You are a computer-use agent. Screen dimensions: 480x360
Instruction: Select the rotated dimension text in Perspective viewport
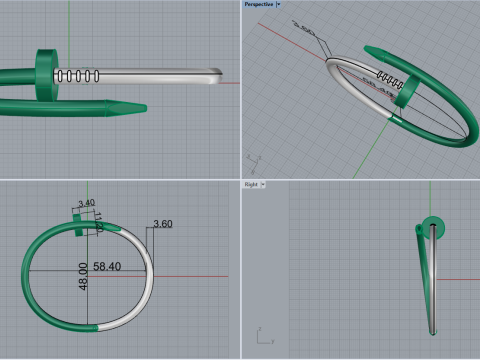pyautogui.click(x=304, y=28)
